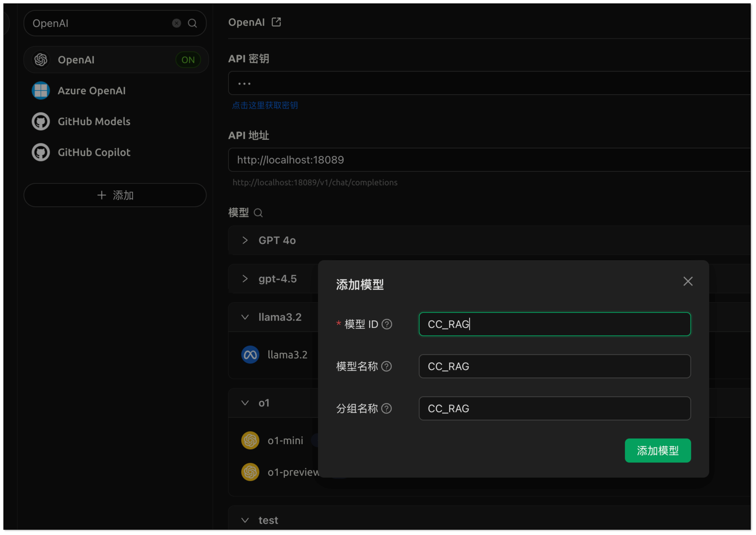The height and width of the screenshot is (535, 756).
Task: Collapse the llama3.2 model group
Action: pyautogui.click(x=245, y=317)
